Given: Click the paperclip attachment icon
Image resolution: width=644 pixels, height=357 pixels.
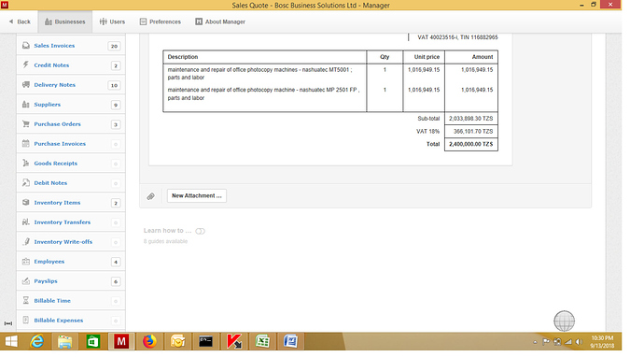Looking at the screenshot, I should [x=150, y=196].
